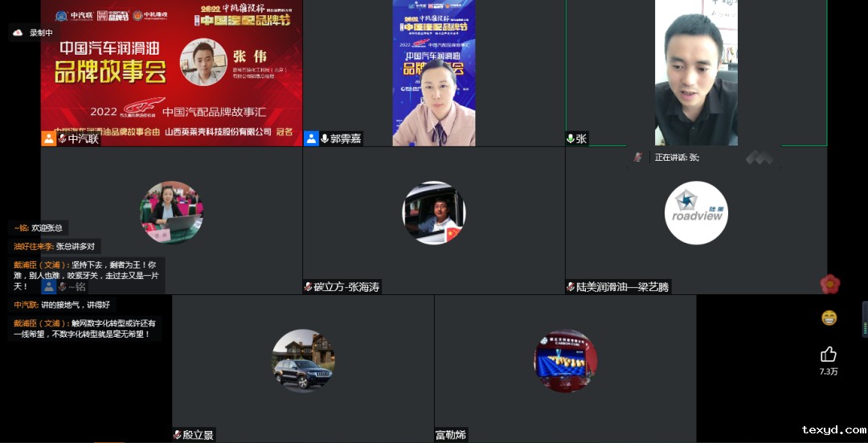
Task: Click muted mic icon beside 陆美润滑油—梁艺腾
Action: click(571, 287)
